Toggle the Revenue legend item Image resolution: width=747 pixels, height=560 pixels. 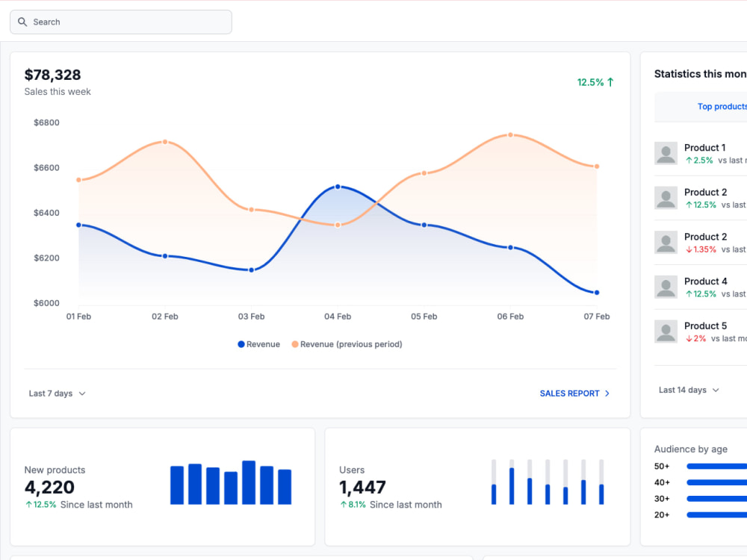click(x=258, y=344)
